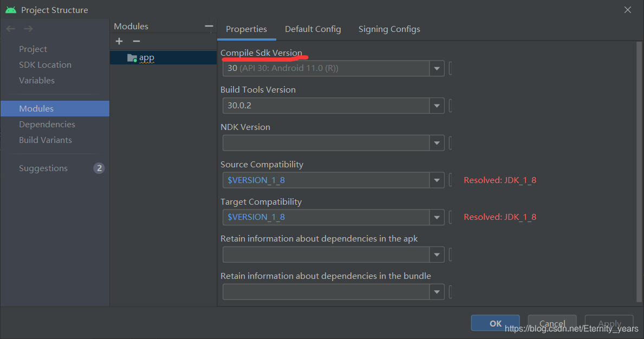Viewport: 644px width, 339px height.
Task: Open Target Compatibility dropdown arrow
Action: click(x=437, y=218)
